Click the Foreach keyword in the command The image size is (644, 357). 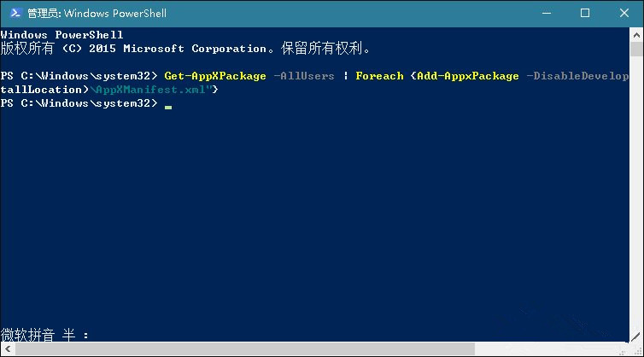[x=379, y=76]
